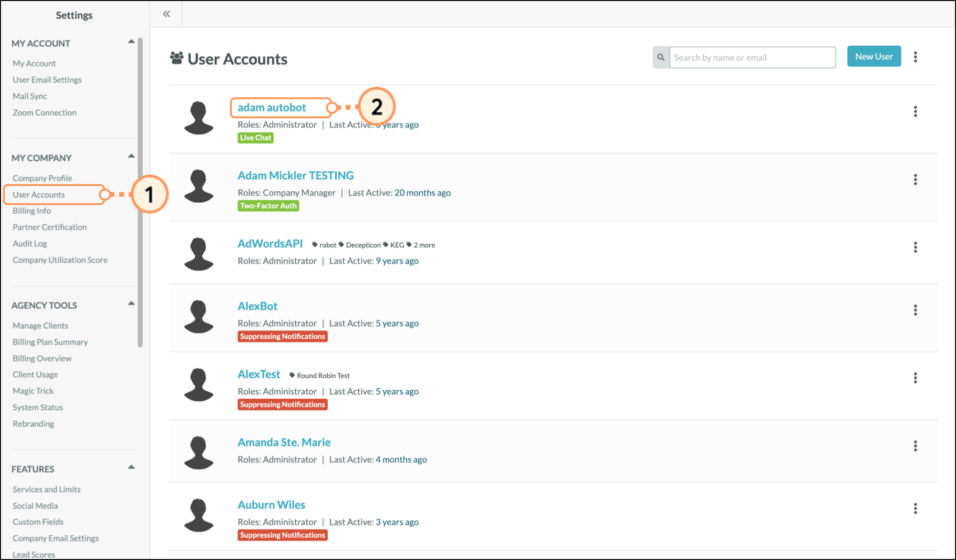Open Adam Mickler TESTING profile
This screenshot has width=956, height=560.
[296, 176]
